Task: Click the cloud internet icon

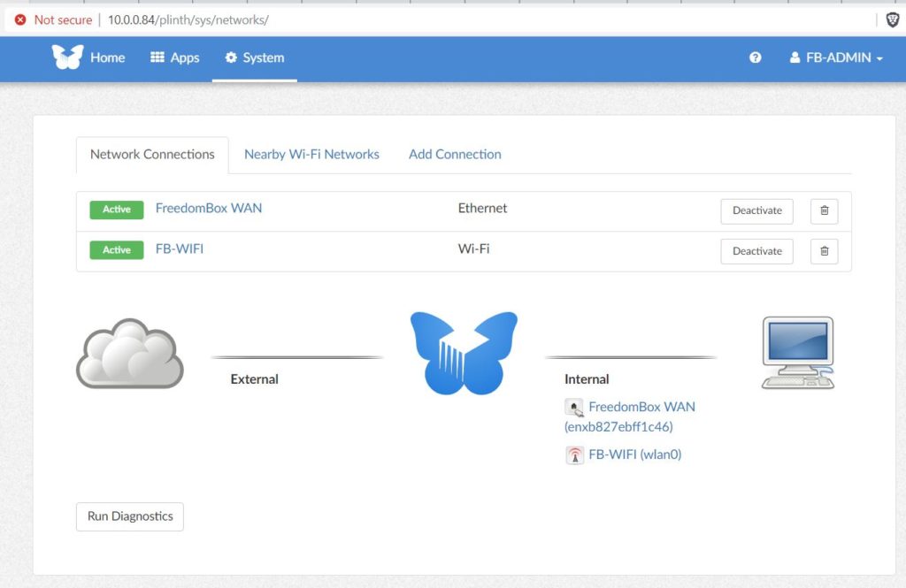Action: pos(130,354)
